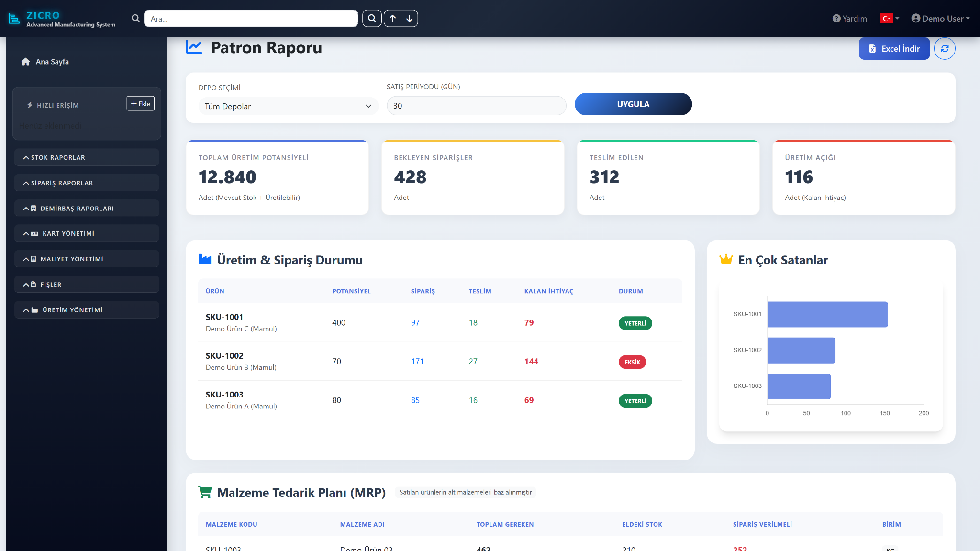
Task: Click the Ana Sayfa home icon
Action: [x=26, y=62]
